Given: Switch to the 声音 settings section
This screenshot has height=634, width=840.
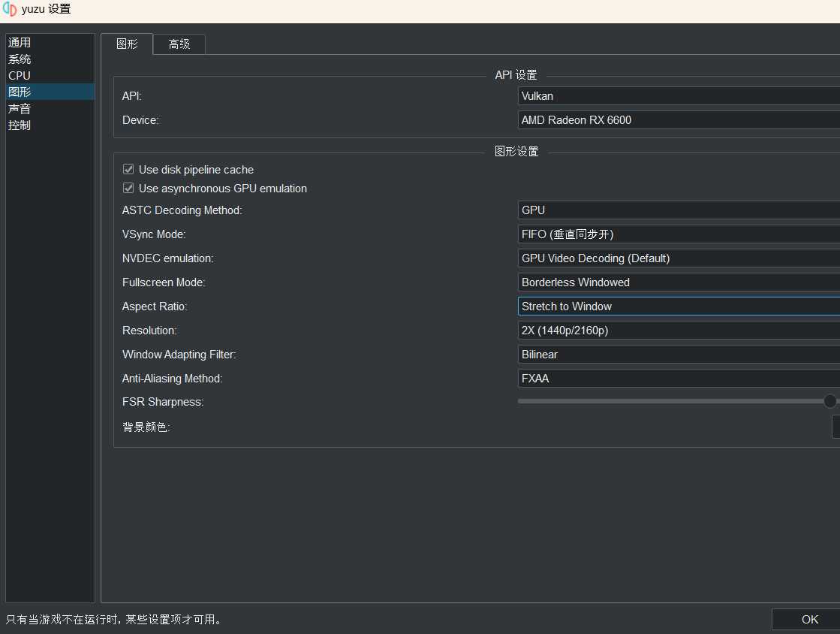Looking at the screenshot, I should click(19, 108).
